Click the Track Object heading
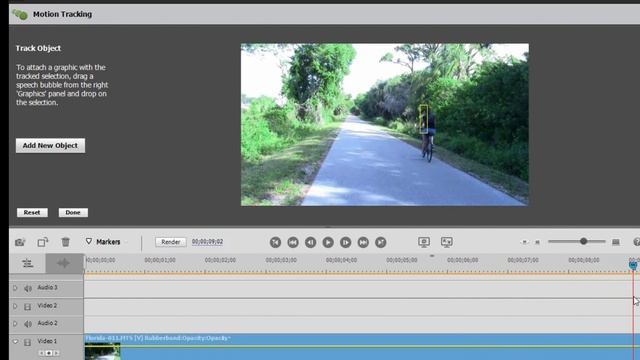Image resolution: width=640 pixels, height=360 pixels. (x=38, y=48)
